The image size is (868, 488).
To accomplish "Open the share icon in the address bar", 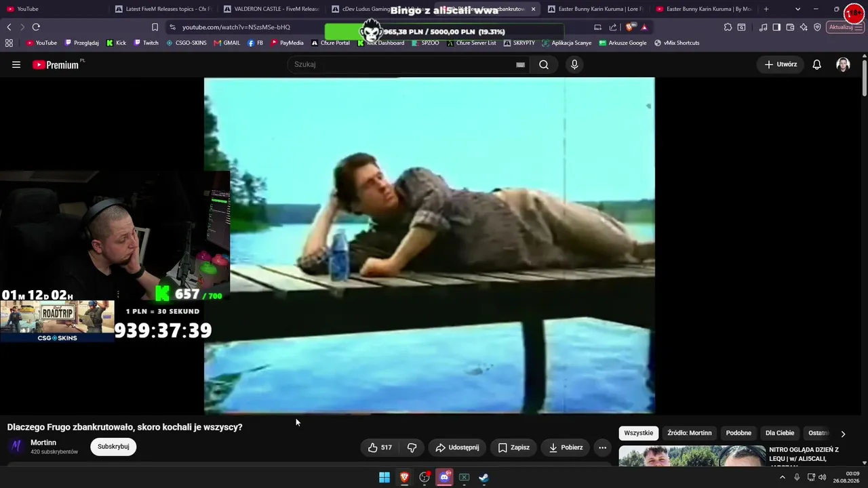I will pyautogui.click(x=613, y=27).
